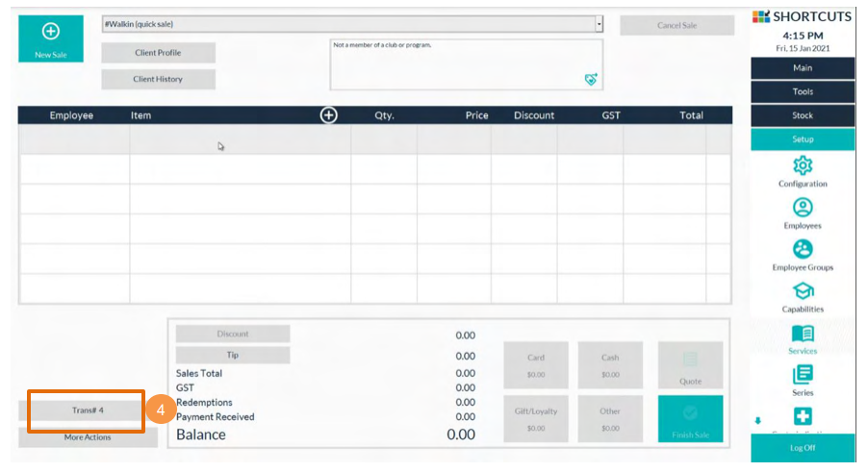Open Capabilities graduation cap icon
This screenshot has height=472, width=868.
pyautogui.click(x=803, y=290)
